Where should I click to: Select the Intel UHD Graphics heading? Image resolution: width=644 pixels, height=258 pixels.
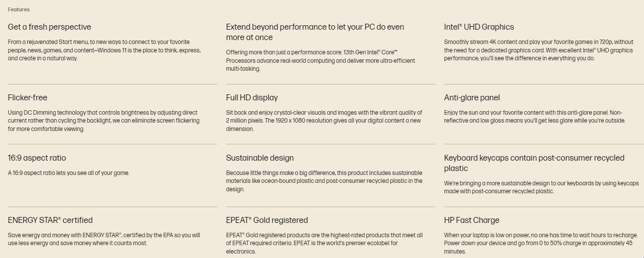pyautogui.click(x=479, y=27)
